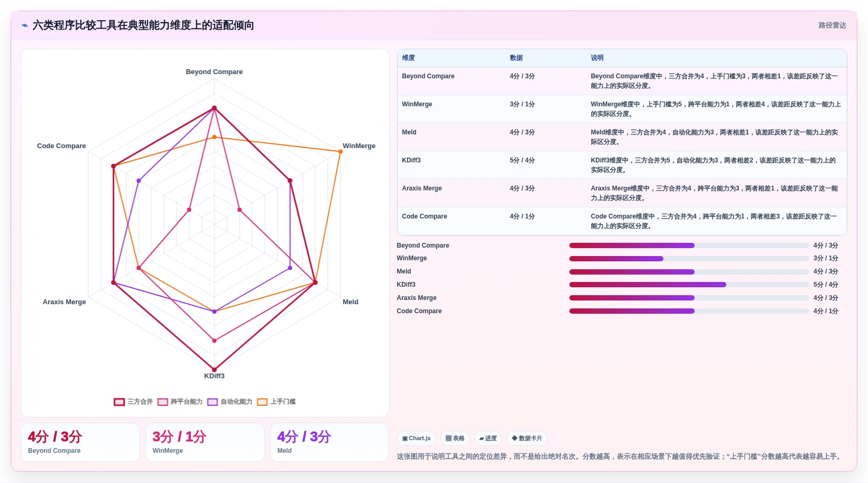Click the KDiff3 description text in the table

[713, 165]
